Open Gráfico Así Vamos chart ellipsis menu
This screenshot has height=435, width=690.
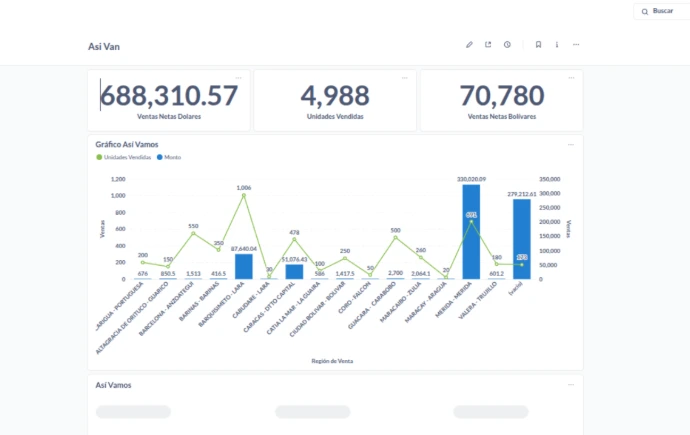coord(571,144)
